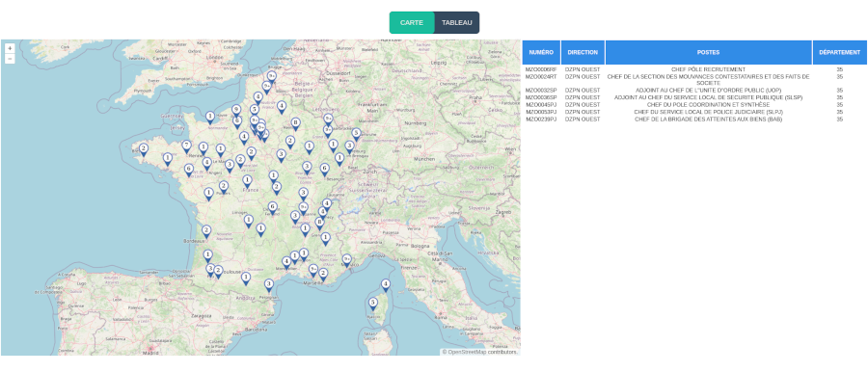Switch to the CARTE view
The image size is (868, 372).
pyautogui.click(x=411, y=23)
